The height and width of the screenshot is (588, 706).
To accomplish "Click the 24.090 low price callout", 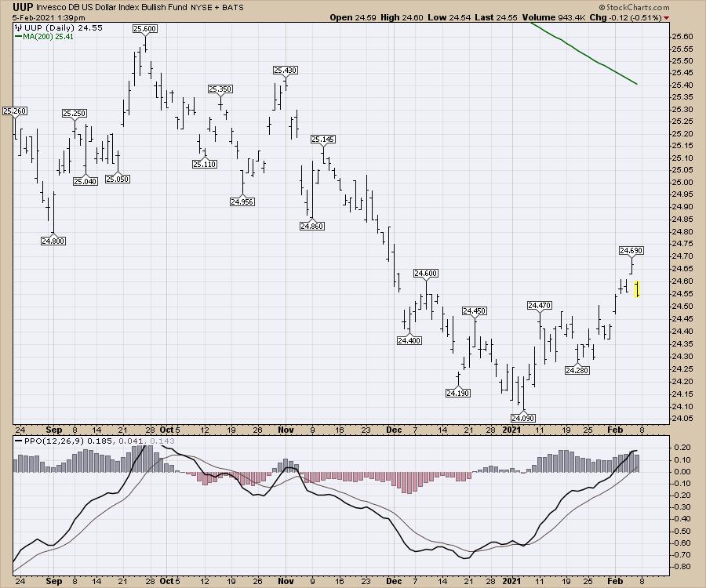I will point(522,418).
